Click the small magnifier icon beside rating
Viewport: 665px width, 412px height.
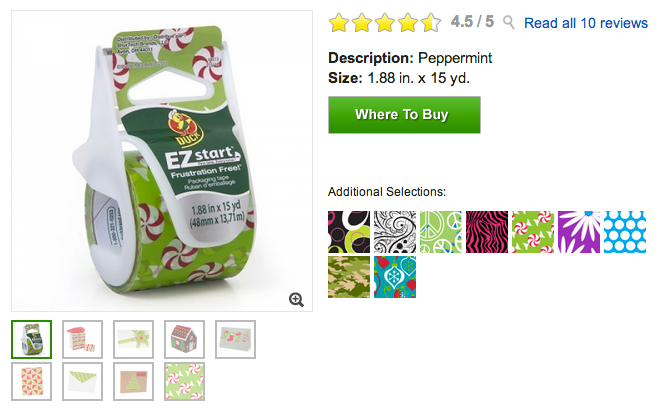point(509,22)
